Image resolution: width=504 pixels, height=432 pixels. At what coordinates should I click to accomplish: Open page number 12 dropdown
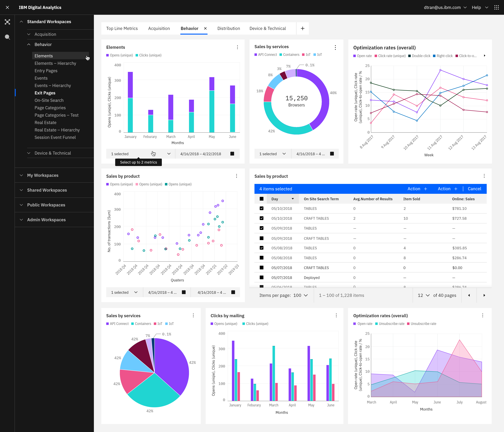coord(424,295)
